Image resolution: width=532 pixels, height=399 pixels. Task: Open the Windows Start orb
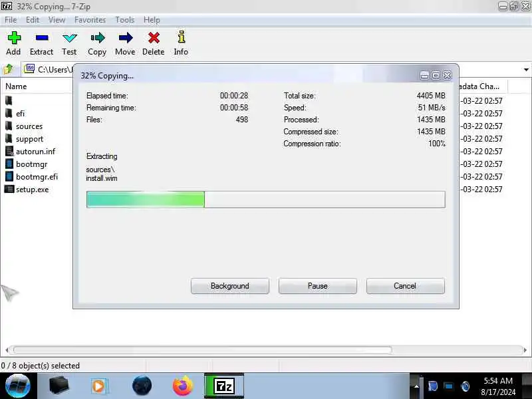click(18, 386)
